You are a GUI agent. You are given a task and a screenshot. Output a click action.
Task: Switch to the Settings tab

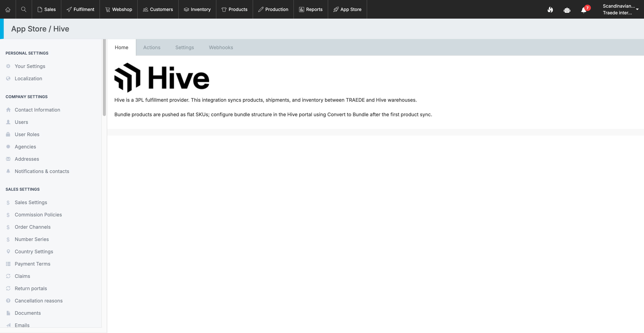tap(184, 47)
